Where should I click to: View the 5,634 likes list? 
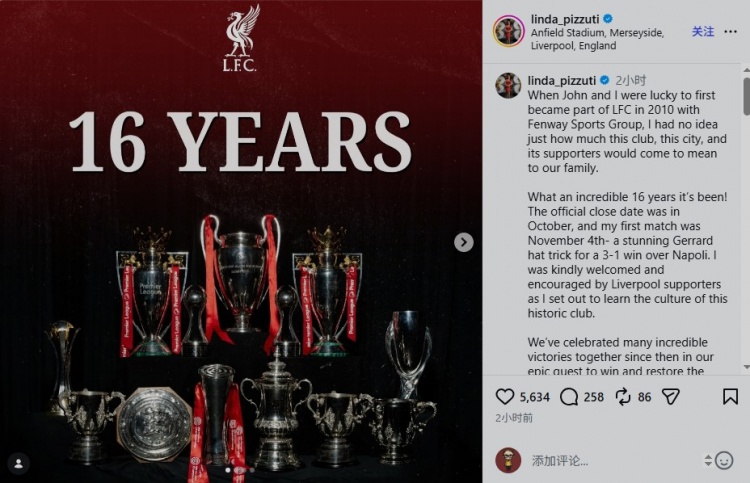[534, 397]
